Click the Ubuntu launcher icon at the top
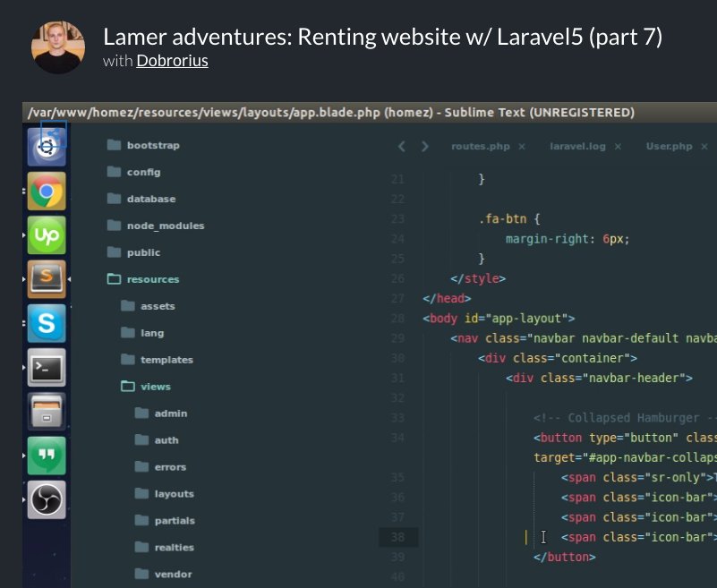 [x=46, y=146]
